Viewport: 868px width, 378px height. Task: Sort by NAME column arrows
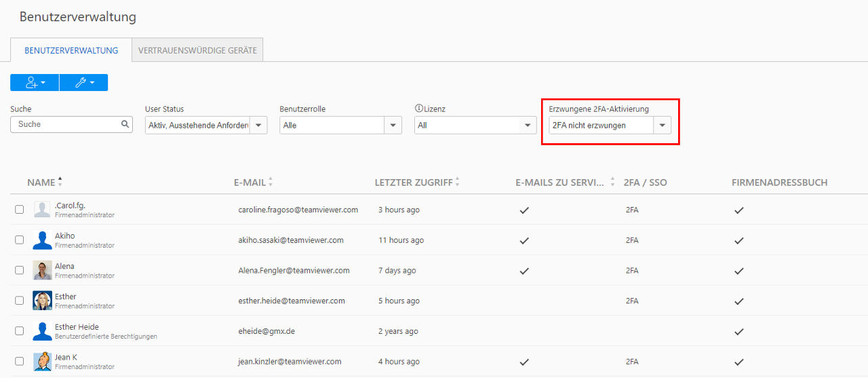pyautogui.click(x=60, y=182)
